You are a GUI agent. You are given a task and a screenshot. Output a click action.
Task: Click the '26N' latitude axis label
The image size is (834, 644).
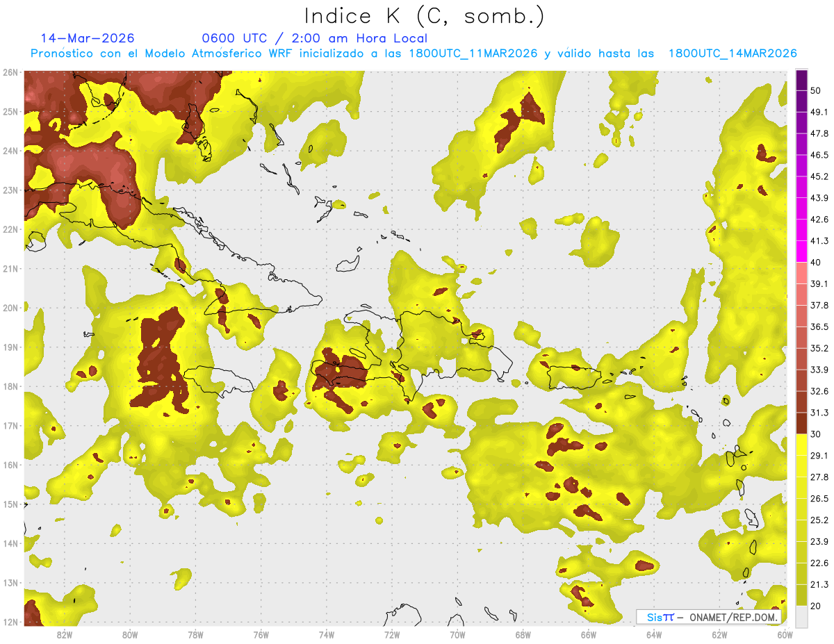tap(10, 72)
